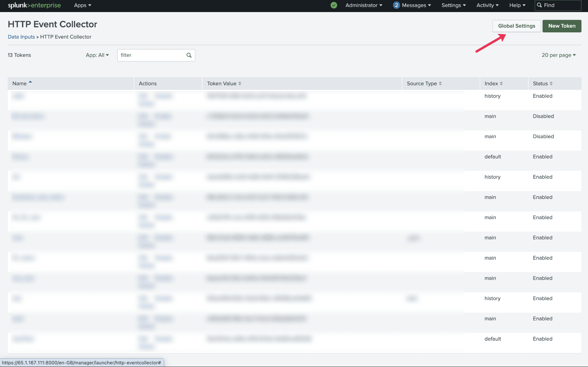Click the 13 Tokens count label

click(19, 55)
